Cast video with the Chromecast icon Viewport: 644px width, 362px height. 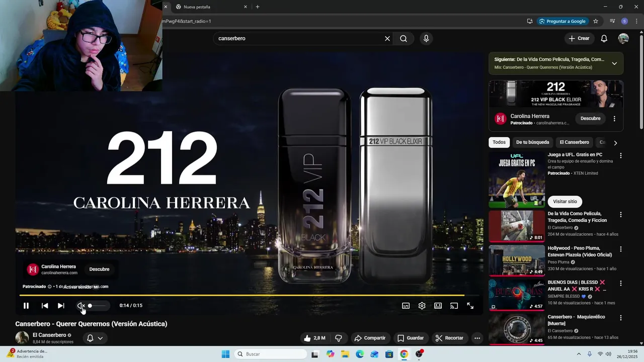click(454, 306)
